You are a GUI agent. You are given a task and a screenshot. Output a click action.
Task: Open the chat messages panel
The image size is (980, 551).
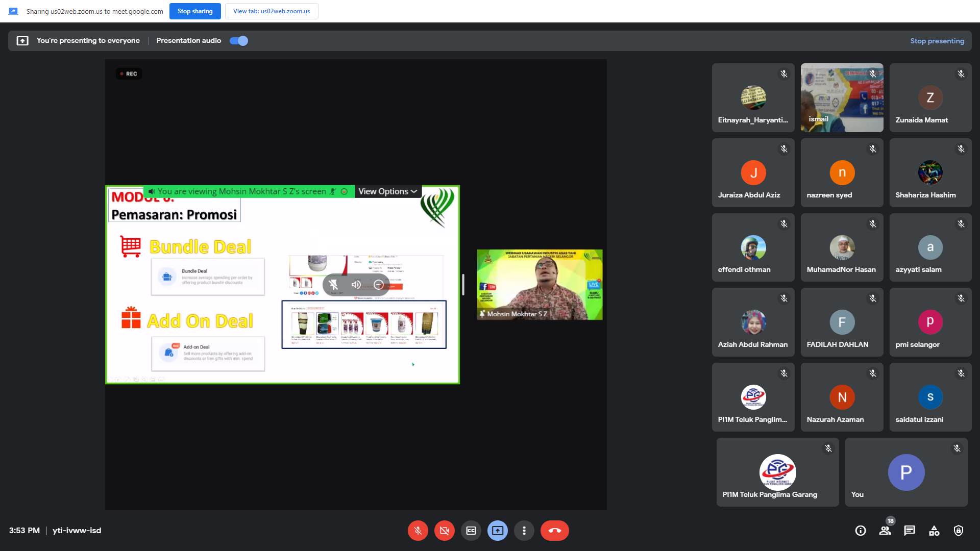pyautogui.click(x=910, y=531)
